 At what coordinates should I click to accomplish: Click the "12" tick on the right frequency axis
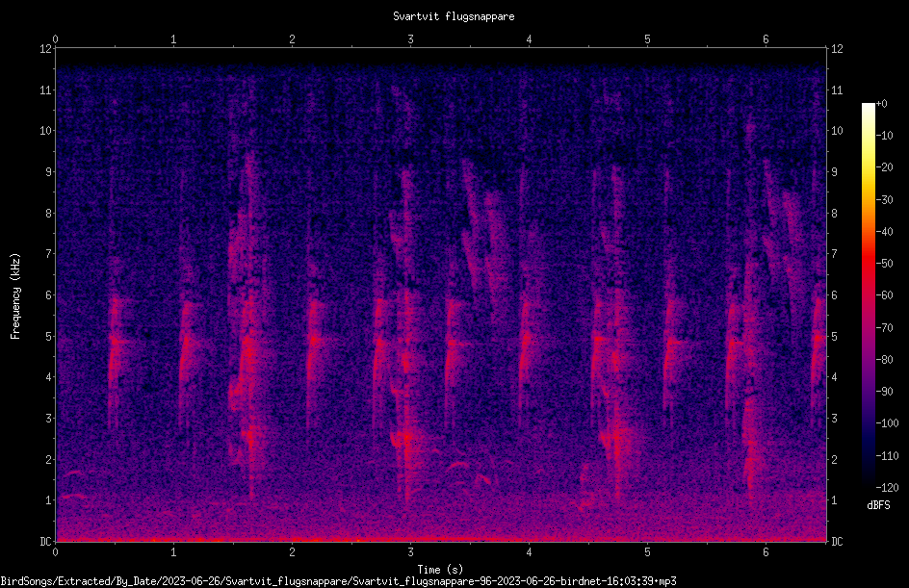coord(837,49)
